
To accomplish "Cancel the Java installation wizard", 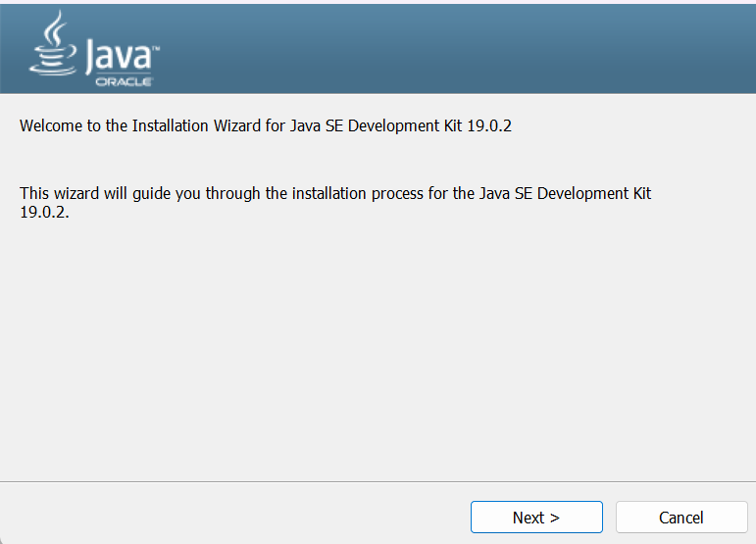I will [x=681, y=517].
